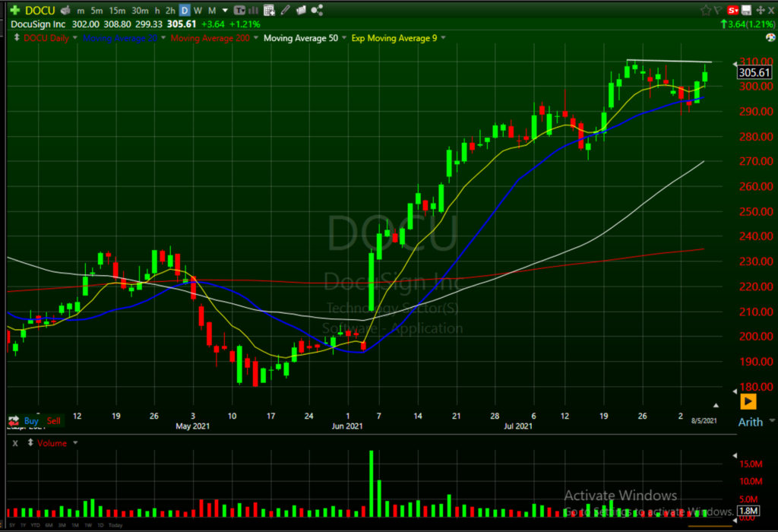Click the DOCU ticker symbol field

tap(40, 11)
